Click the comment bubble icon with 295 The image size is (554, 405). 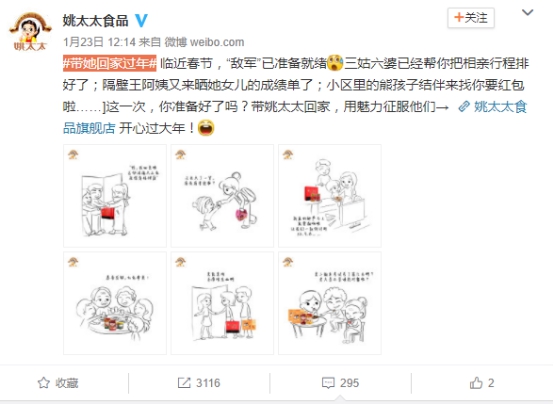point(328,383)
